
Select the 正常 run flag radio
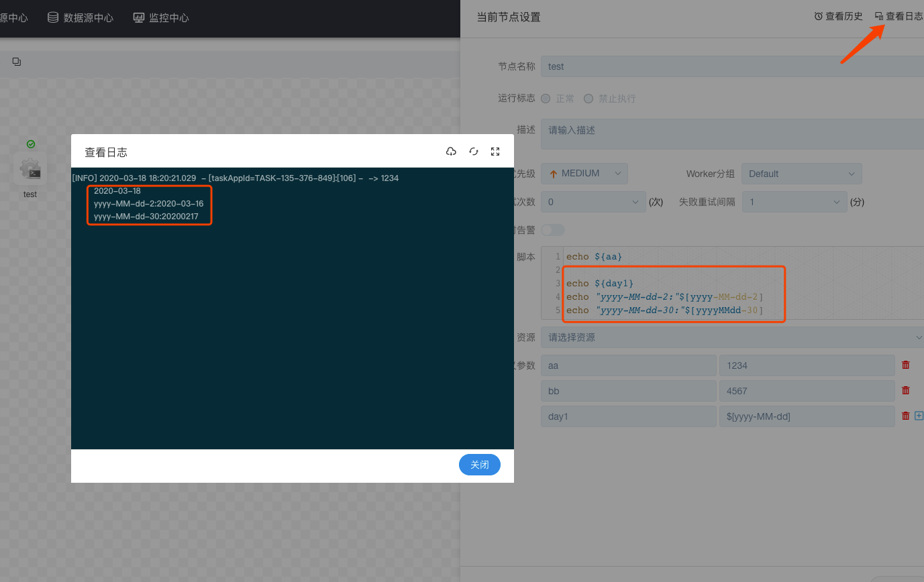[546, 99]
